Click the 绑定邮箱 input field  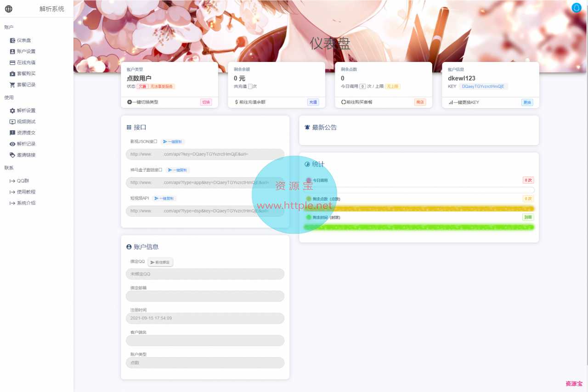(x=205, y=296)
